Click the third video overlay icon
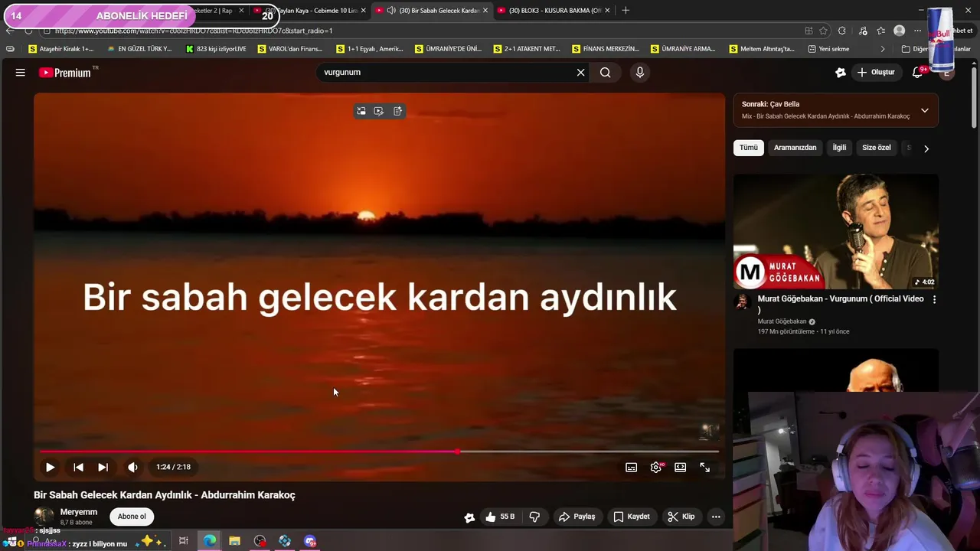The height and width of the screenshot is (551, 980). pyautogui.click(x=397, y=111)
